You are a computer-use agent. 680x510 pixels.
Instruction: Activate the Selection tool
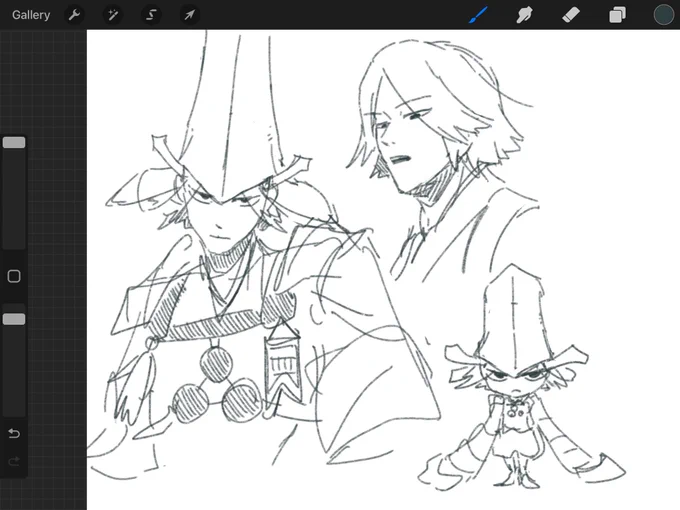[151, 15]
